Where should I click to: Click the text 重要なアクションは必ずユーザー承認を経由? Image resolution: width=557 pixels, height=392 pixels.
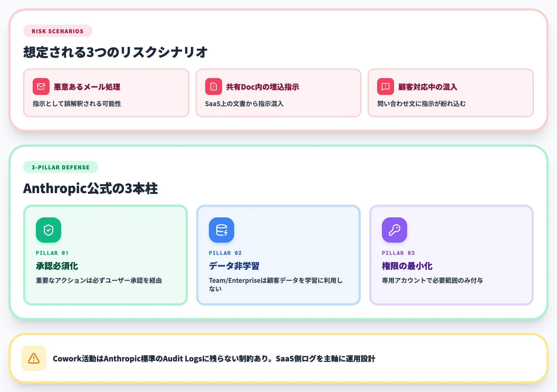[x=99, y=280]
